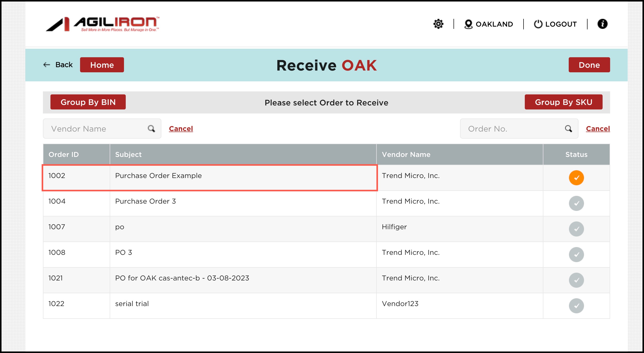Toggle status check for Hilfiger order 1007
This screenshot has height=353, width=644.
coord(576,229)
